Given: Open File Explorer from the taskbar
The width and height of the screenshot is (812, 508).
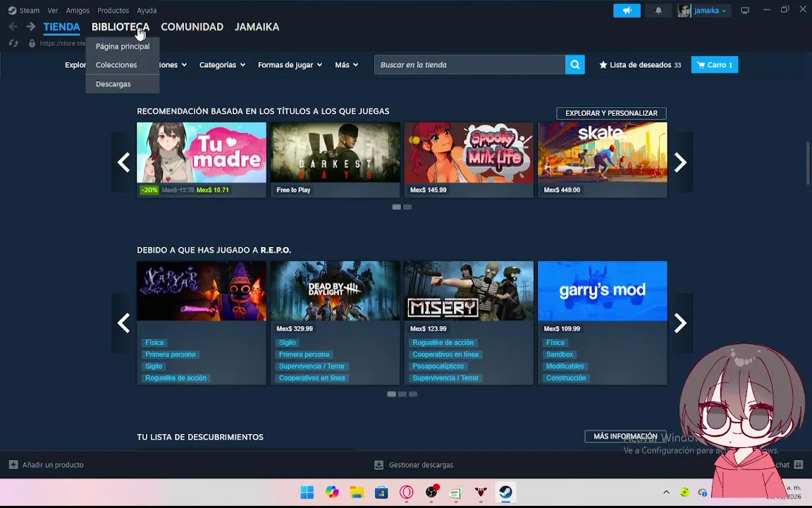Looking at the screenshot, I should tap(357, 492).
